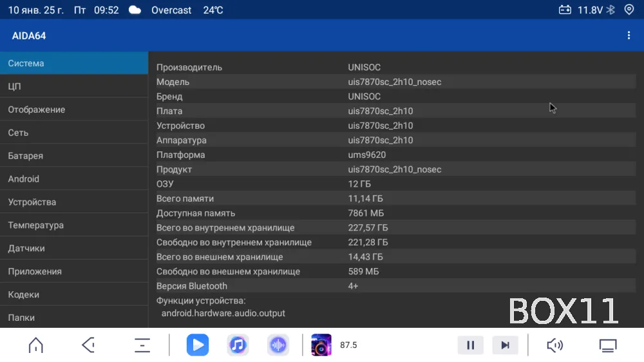The height and width of the screenshot is (362, 644).
Task: Open the Кодеки section
Action: point(74,294)
